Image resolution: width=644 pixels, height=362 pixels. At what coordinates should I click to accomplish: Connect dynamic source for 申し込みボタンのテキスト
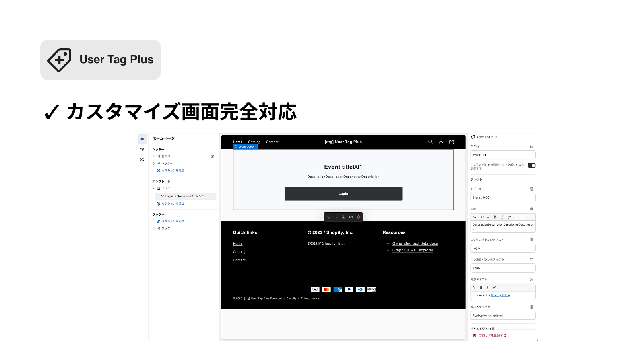click(x=532, y=259)
